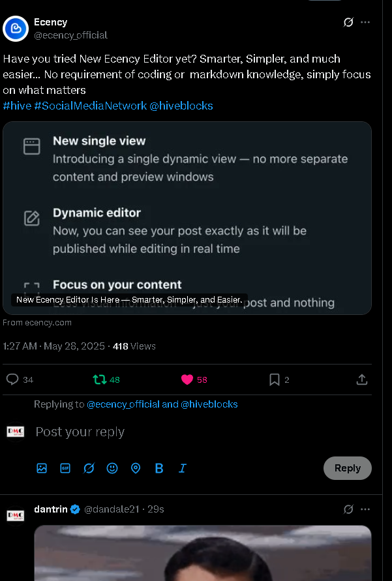Open emoji picker in reply composer
Screen dimensions: 392x581
112,468
